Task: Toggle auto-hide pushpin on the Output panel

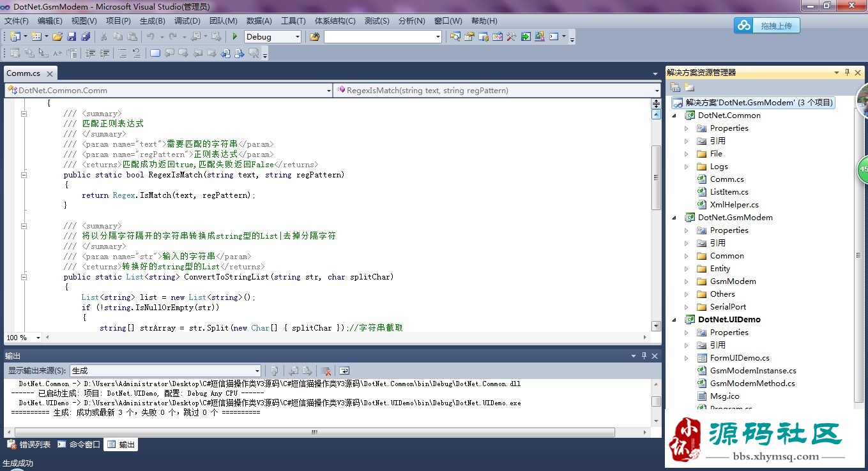Action: click(x=644, y=356)
